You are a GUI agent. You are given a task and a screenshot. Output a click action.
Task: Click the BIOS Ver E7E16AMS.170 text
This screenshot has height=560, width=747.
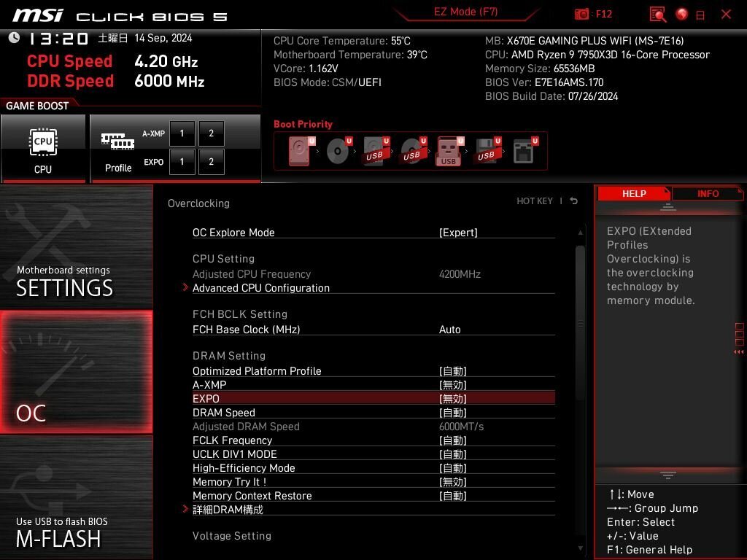tap(544, 82)
